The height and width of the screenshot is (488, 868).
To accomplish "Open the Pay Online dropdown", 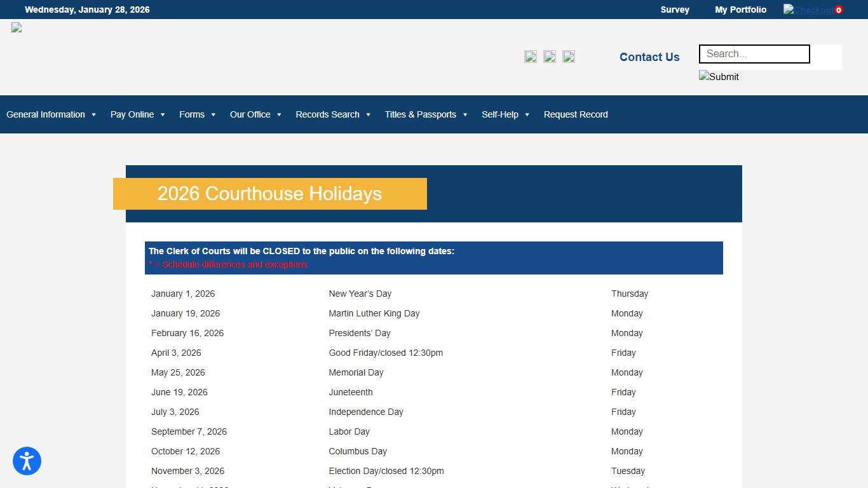I will pos(132,114).
